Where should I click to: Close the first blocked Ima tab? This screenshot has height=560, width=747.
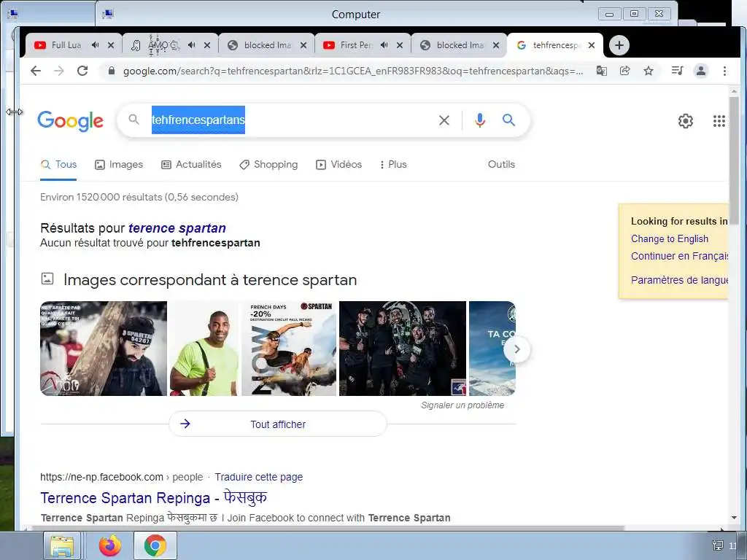pyautogui.click(x=303, y=45)
